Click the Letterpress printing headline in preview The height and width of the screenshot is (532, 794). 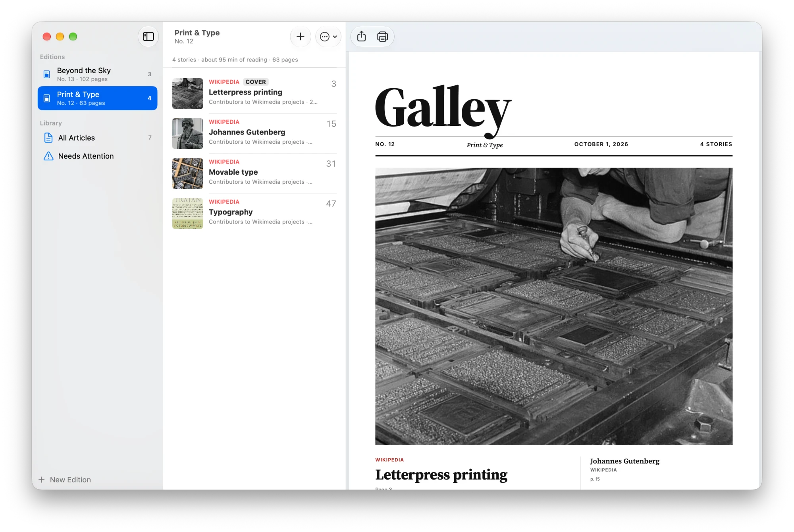click(x=441, y=475)
